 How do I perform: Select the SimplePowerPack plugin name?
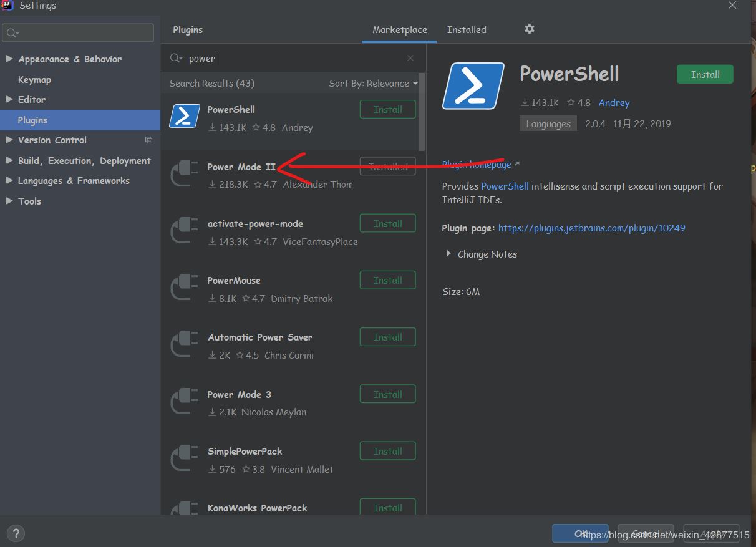[245, 452]
